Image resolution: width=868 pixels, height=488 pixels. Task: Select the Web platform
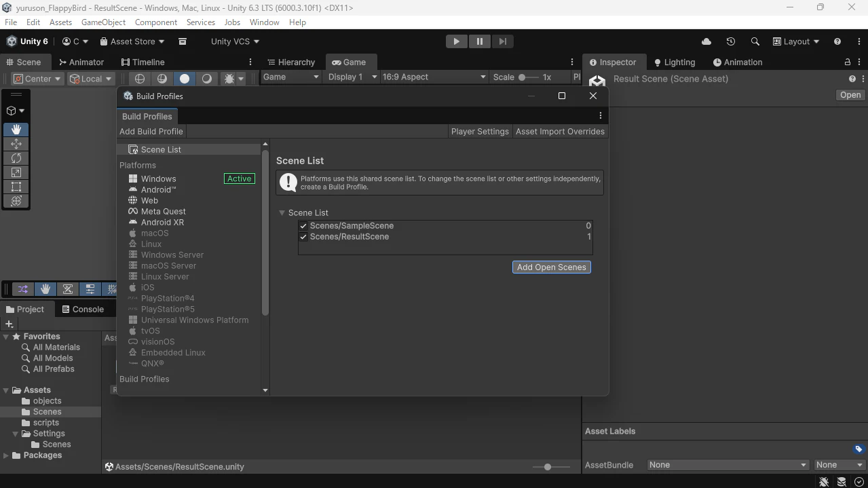tap(149, 201)
